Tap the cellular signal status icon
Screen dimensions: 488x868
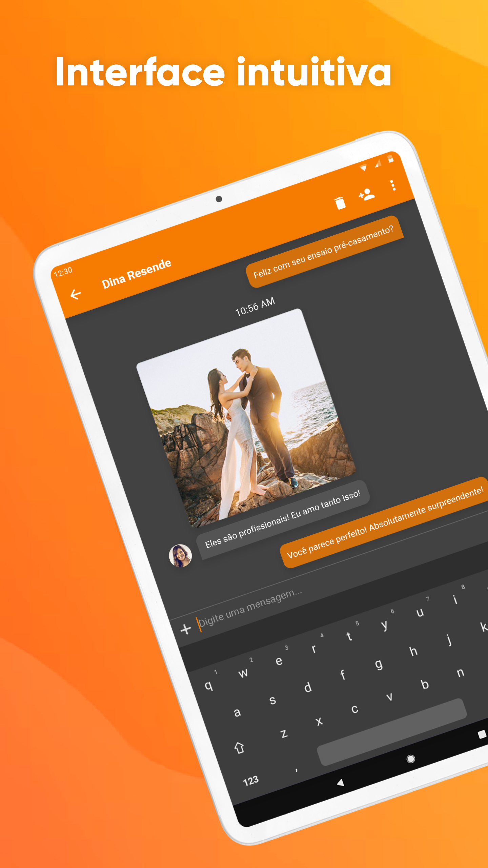pos(378,163)
